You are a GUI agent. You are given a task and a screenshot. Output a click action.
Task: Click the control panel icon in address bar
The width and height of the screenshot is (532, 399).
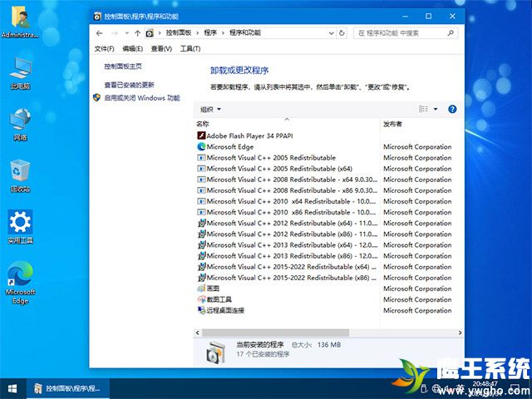point(150,33)
